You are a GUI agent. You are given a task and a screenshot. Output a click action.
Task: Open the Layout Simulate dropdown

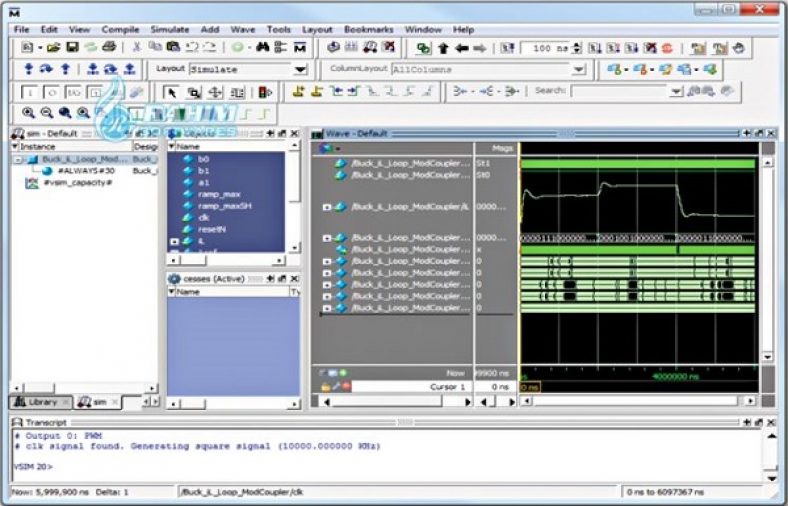(300, 70)
